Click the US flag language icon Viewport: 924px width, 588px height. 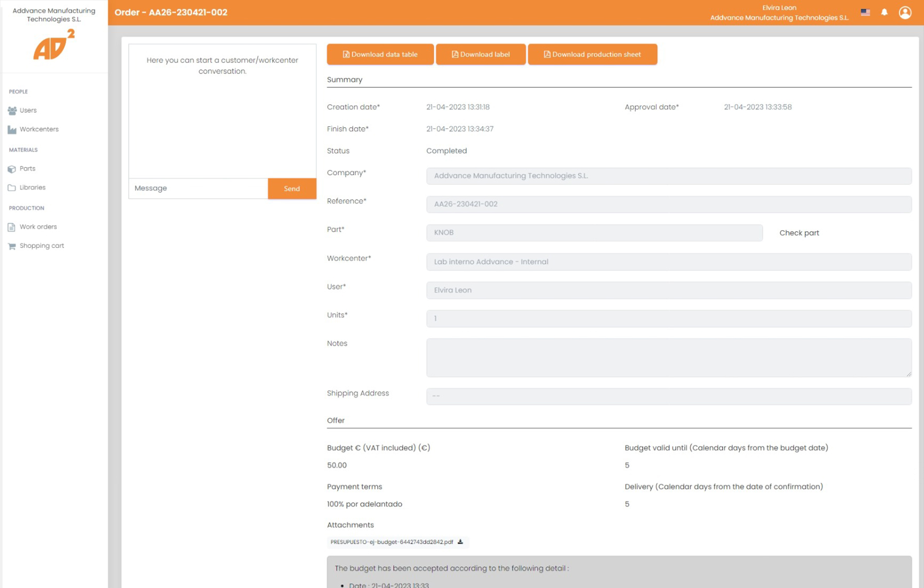865,12
